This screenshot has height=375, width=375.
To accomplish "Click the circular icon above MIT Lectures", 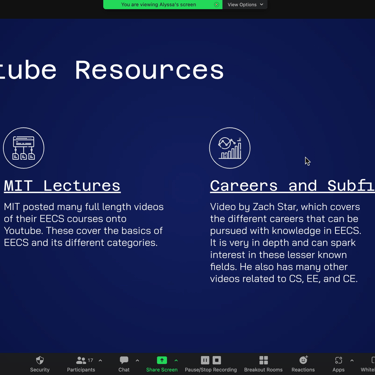I will coord(24,148).
